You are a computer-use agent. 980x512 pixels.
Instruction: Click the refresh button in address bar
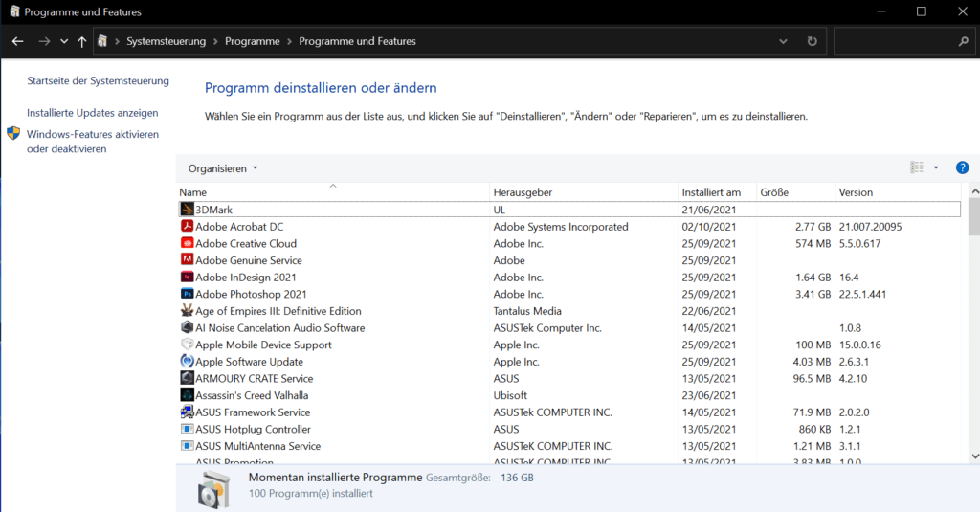pos(812,42)
